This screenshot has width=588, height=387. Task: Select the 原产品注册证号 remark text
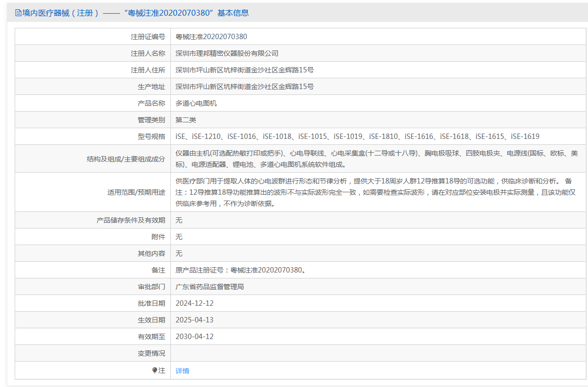coord(241,270)
